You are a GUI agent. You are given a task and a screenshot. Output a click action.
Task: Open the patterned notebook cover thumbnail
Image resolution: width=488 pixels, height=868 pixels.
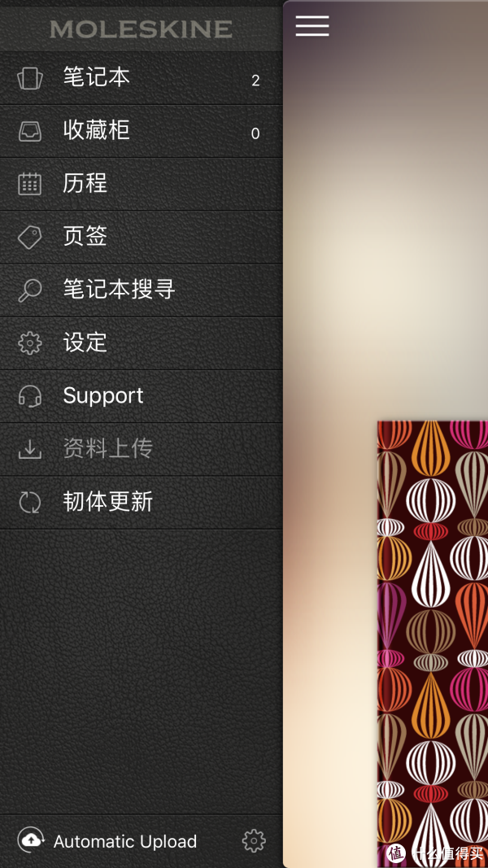click(x=433, y=643)
